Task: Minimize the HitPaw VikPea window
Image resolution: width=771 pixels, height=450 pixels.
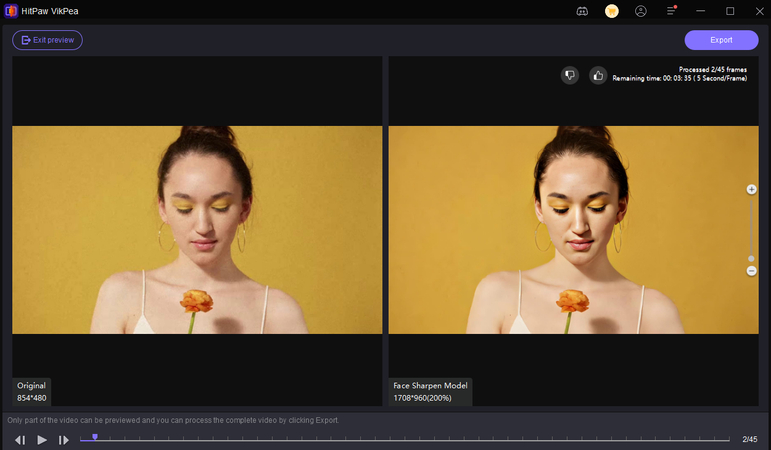Action: coord(701,11)
